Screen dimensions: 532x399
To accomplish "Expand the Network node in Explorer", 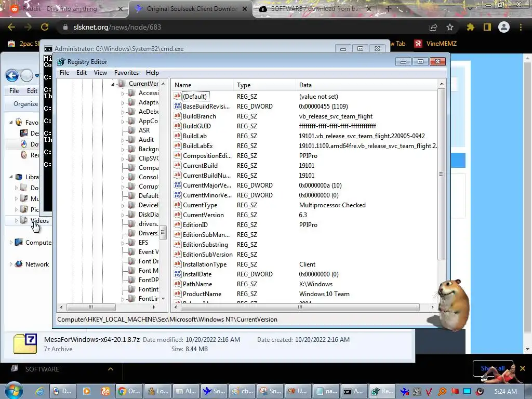I will [x=11, y=264].
